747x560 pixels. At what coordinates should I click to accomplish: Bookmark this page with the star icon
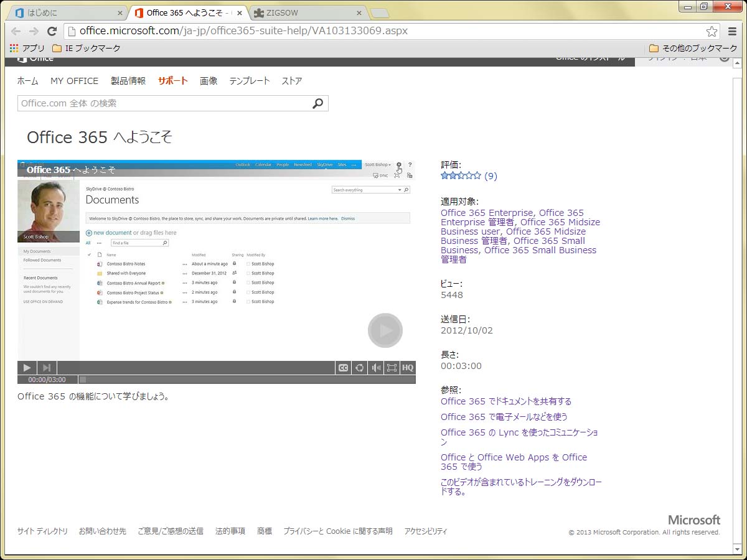[x=712, y=31]
